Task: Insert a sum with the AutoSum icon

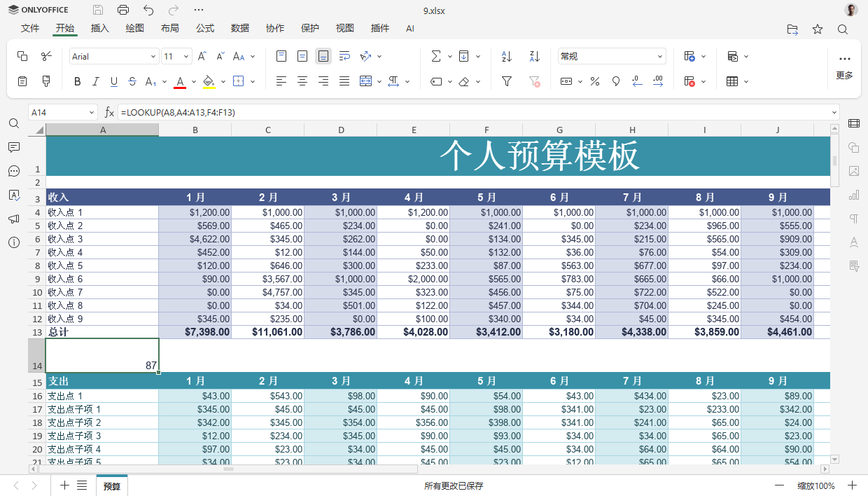Action: 436,55
